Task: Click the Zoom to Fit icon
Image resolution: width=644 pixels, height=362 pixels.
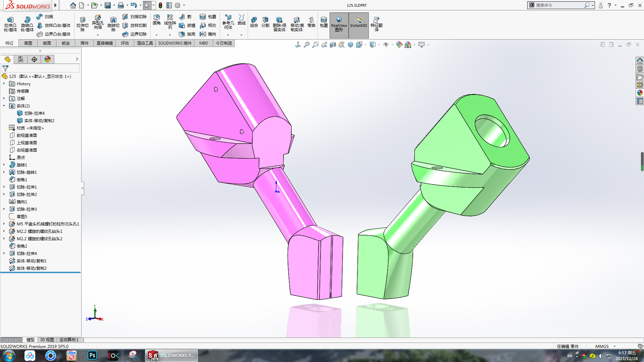Action: click(x=307, y=45)
